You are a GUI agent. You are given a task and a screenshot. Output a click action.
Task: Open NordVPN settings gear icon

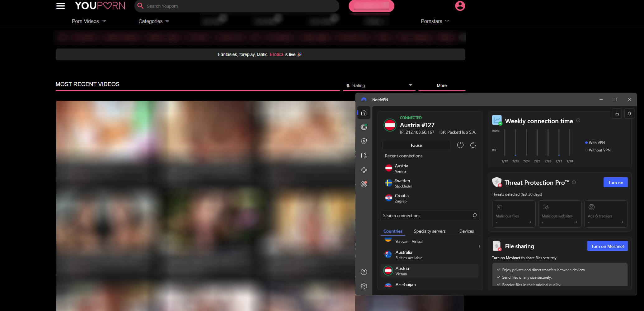[x=364, y=286]
